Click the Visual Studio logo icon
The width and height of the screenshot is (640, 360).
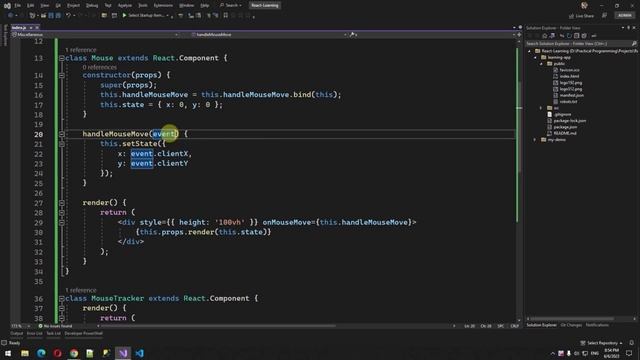pos(7,6)
